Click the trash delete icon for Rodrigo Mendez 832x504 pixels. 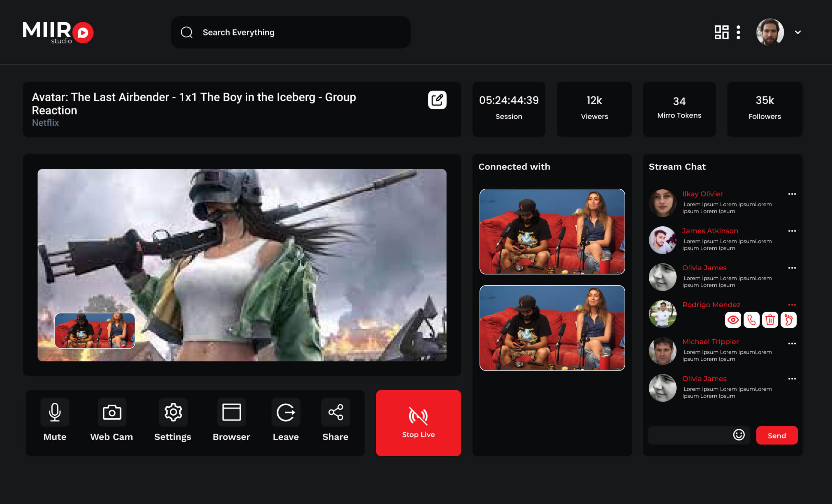click(770, 320)
